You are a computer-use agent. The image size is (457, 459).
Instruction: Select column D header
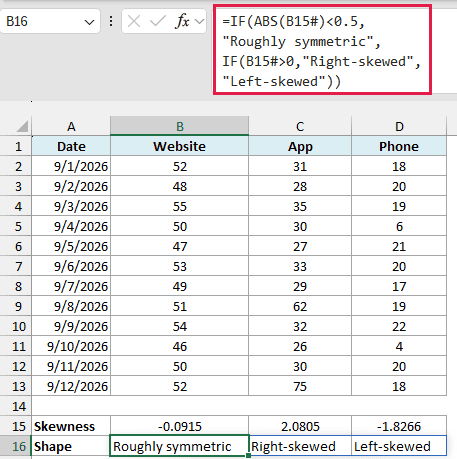tap(399, 126)
